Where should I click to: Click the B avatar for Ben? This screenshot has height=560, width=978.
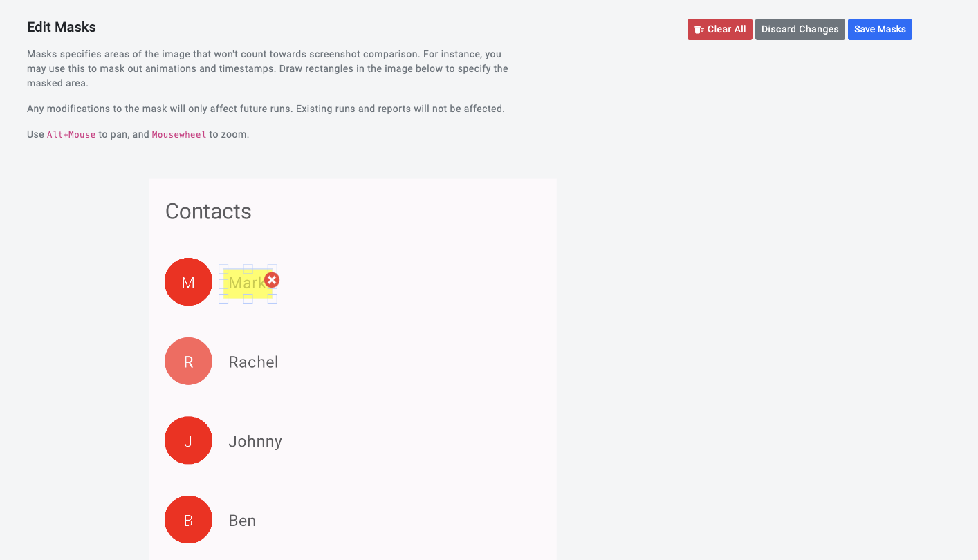click(x=188, y=520)
